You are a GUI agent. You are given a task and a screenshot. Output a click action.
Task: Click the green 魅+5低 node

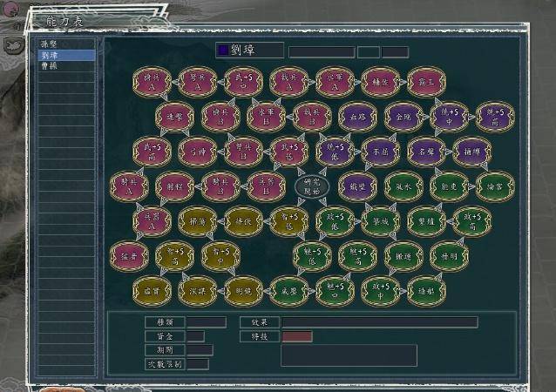coord(312,256)
